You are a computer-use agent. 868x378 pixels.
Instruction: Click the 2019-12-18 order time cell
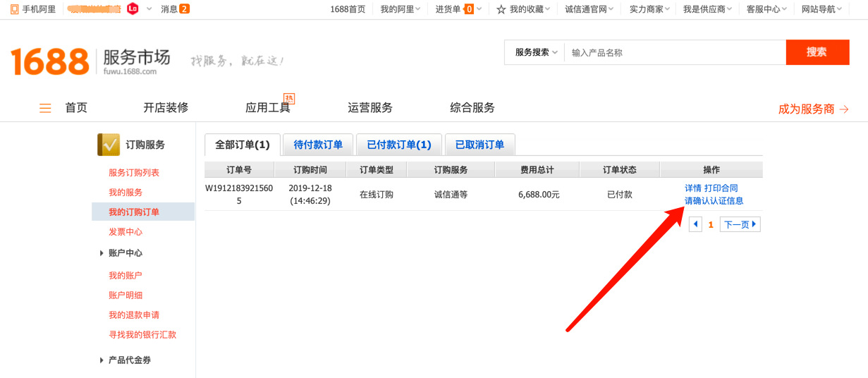[310, 195]
